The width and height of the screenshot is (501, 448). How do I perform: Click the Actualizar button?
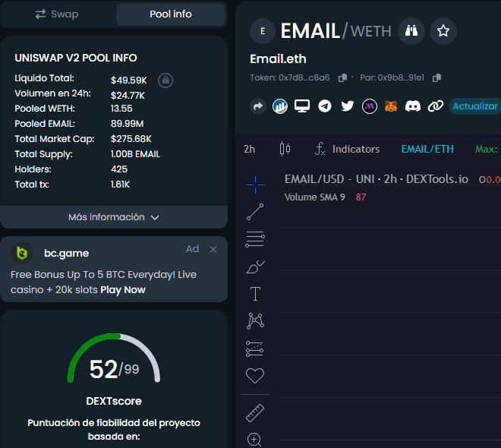click(x=475, y=106)
